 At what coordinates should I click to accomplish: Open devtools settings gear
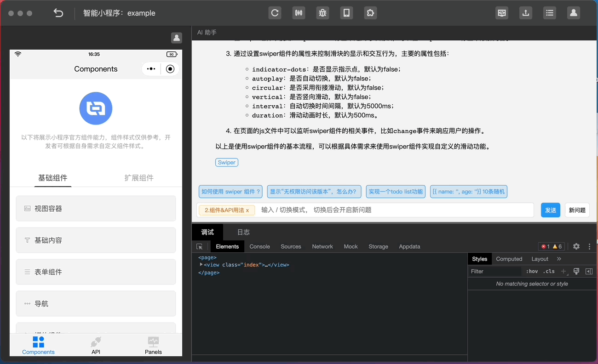point(576,247)
